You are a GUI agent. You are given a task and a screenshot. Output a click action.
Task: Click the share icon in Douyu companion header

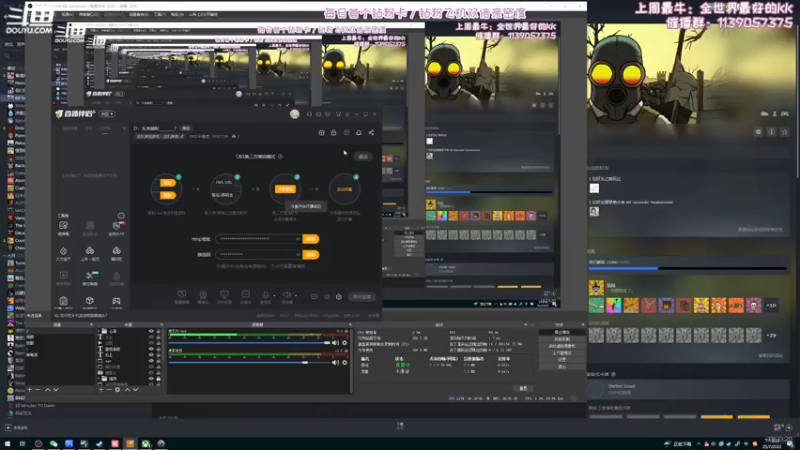point(371,133)
